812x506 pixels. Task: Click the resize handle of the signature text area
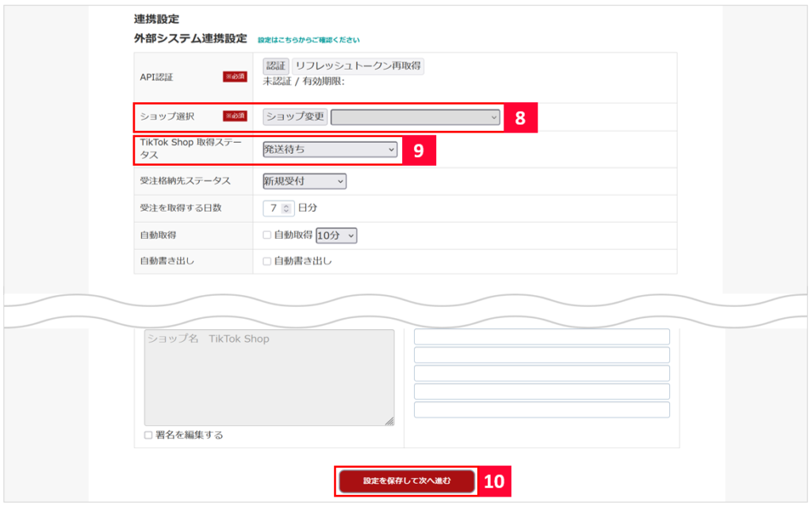389,422
